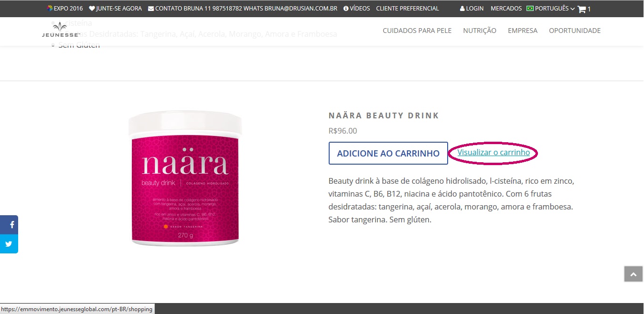Click the Brazil flag icon

(530, 9)
